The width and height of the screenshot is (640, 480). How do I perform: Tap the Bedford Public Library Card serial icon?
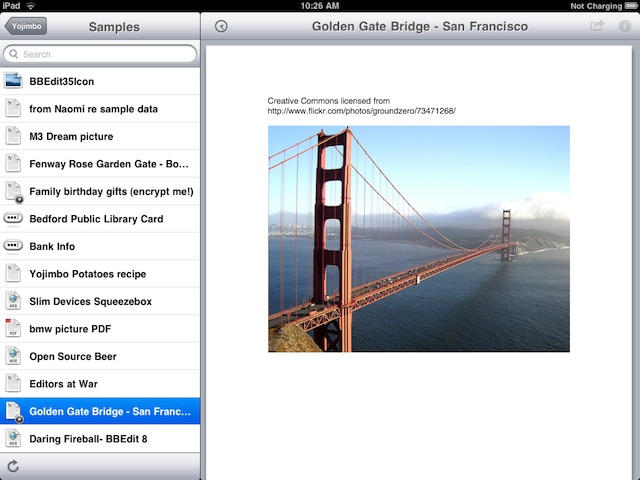click(13, 218)
